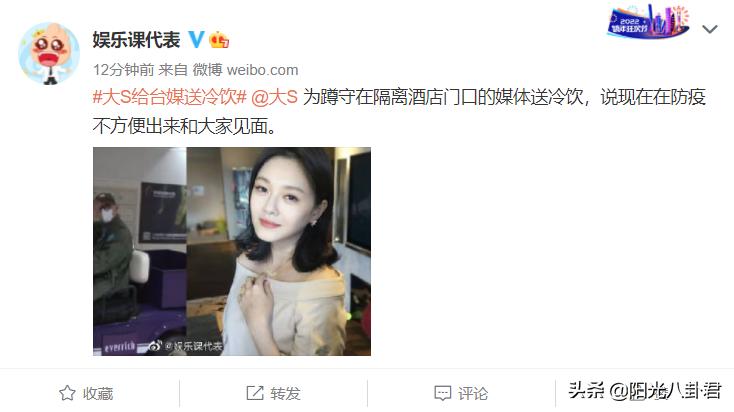Open the 微博 weibo.com source link
The width and height of the screenshot is (734, 412).
tap(245, 70)
